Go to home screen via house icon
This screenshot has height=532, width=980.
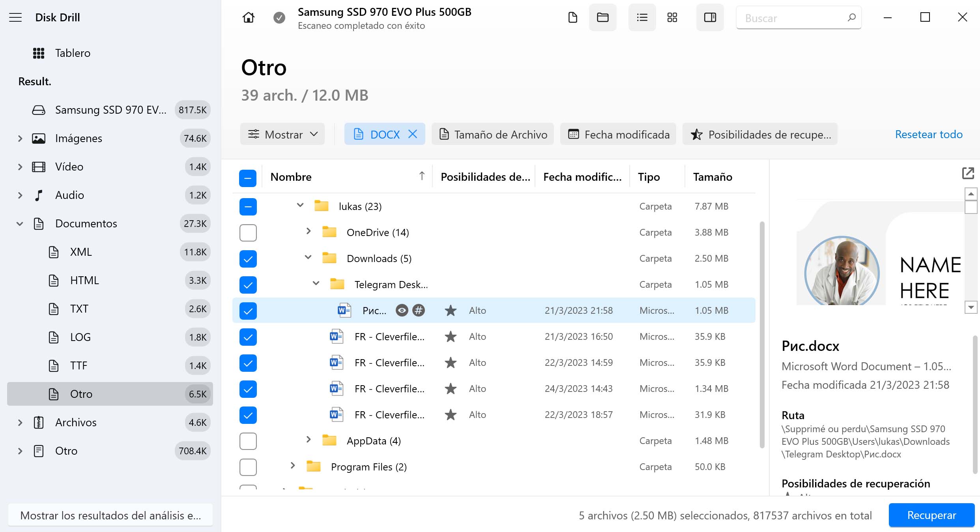(x=248, y=17)
